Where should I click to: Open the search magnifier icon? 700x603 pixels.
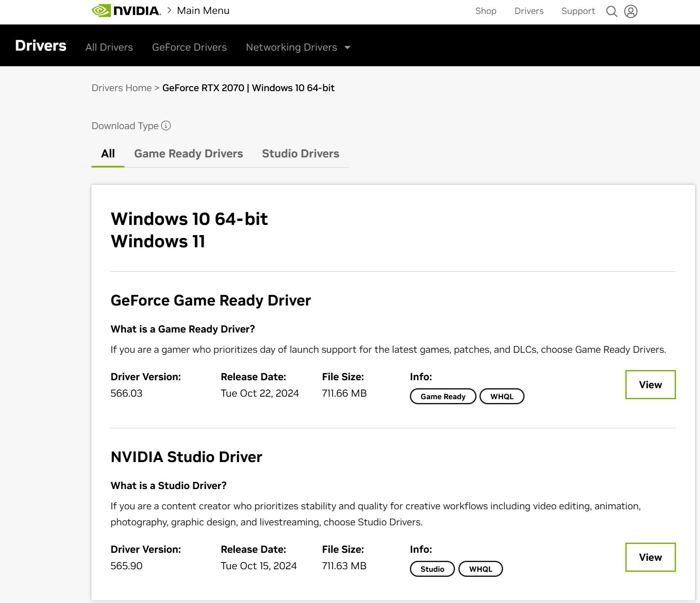point(611,11)
